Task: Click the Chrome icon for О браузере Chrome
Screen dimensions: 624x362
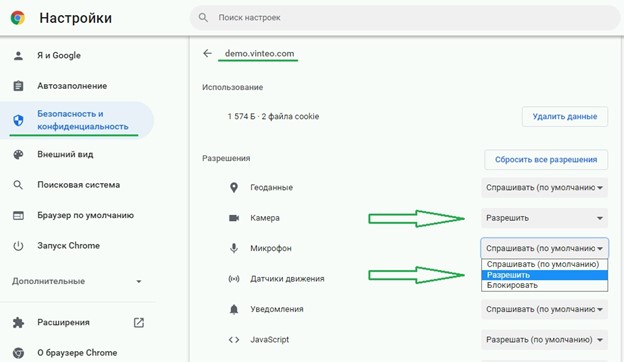Action: tap(18, 353)
